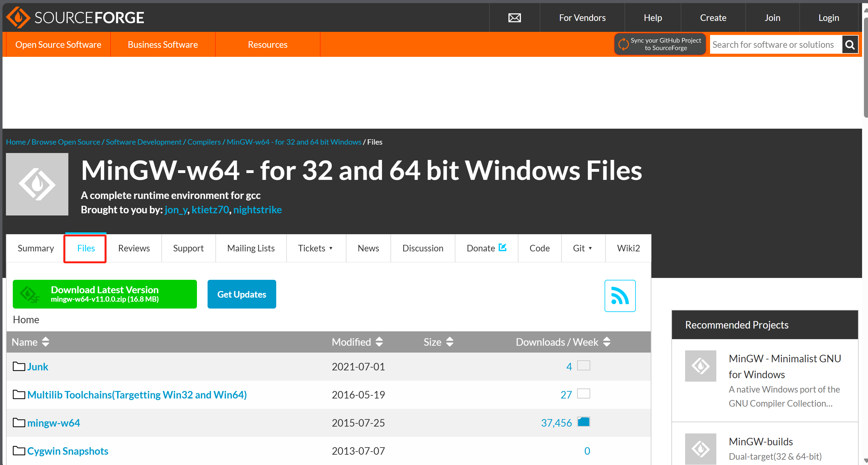Click the Join link
The image size is (868, 465).
(x=772, y=17)
